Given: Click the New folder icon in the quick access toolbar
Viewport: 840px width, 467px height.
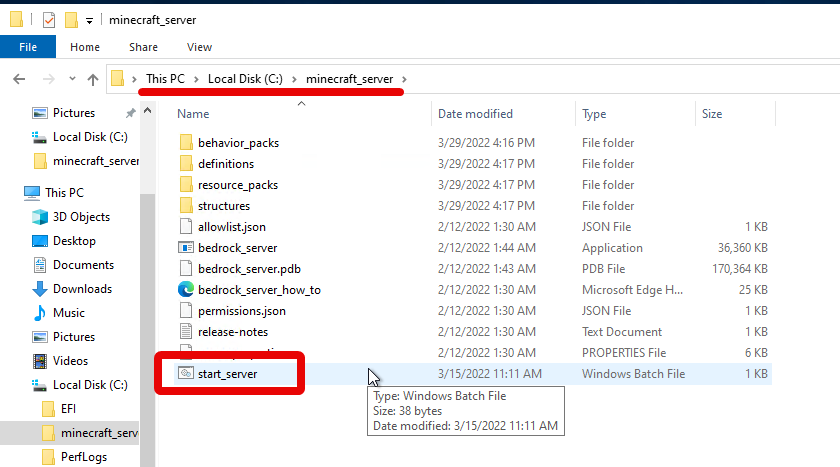Looking at the screenshot, I should click(71, 20).
